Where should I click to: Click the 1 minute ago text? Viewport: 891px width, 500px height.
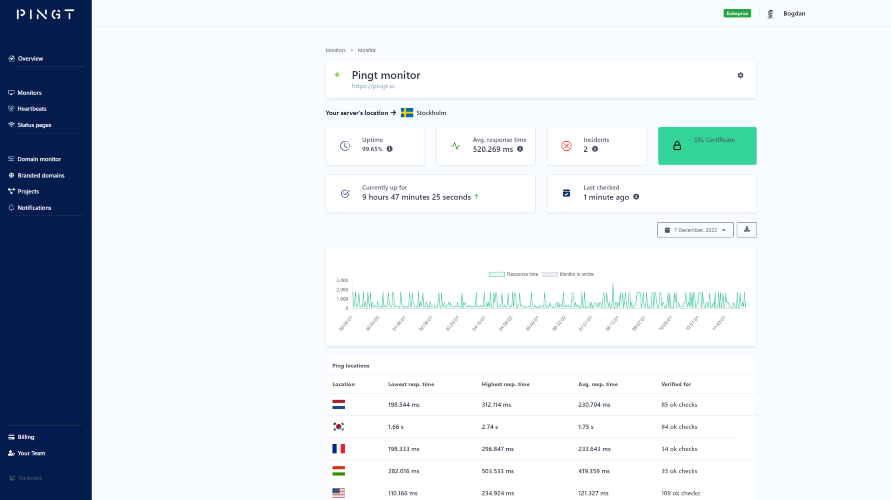pyautogui.click(x=606, y=197)
